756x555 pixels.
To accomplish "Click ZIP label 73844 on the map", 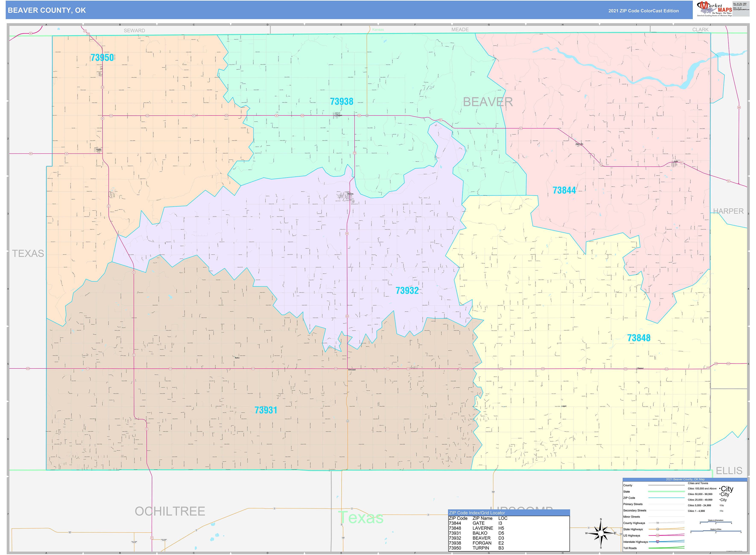I will [x=564, y=190].
